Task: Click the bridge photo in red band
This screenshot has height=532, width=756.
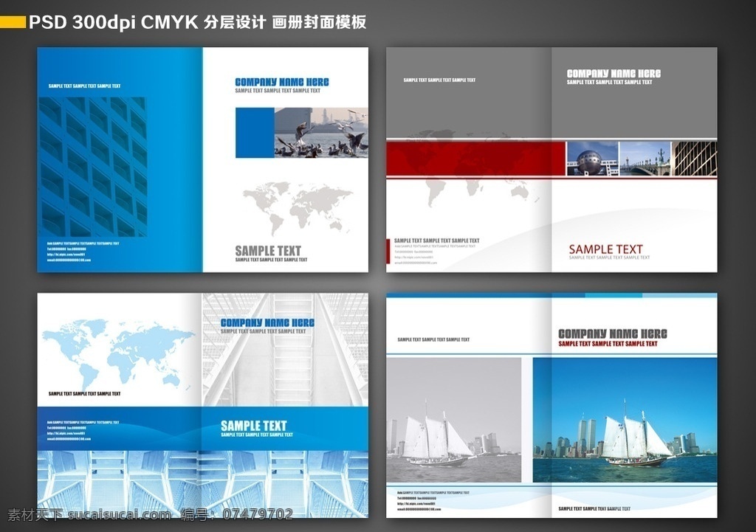Action: click(x=645, y=159)
